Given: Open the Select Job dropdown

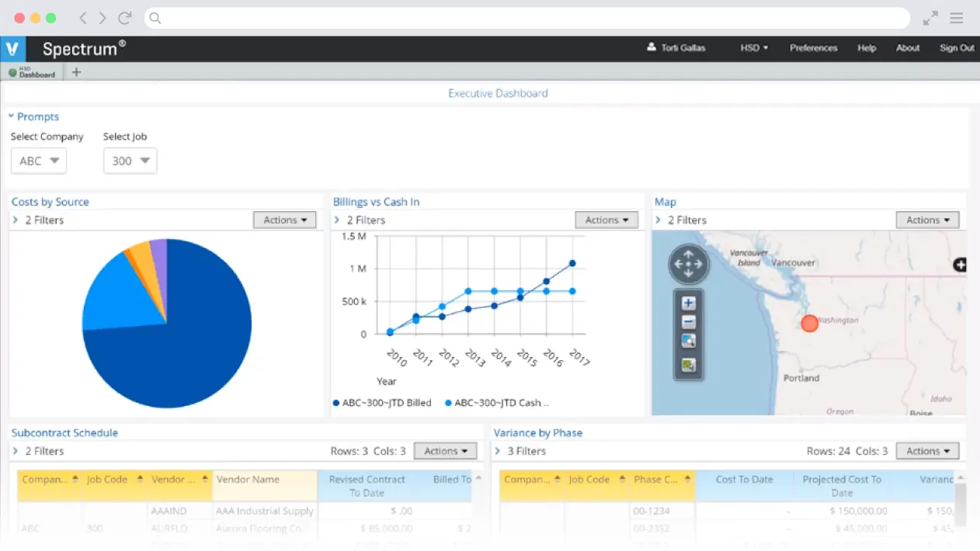Looking at the screenshot, I should (130, 161).
